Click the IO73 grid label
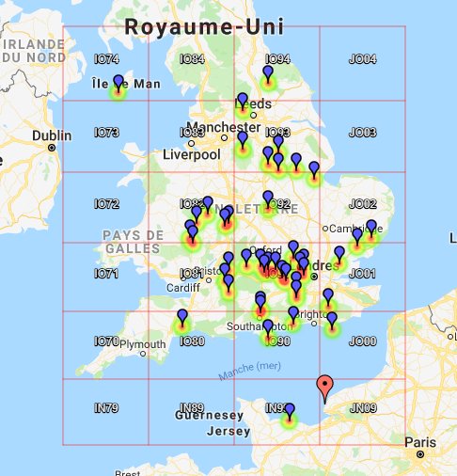The height and width of the screenshot is (476, 457). tap(106, 133)
